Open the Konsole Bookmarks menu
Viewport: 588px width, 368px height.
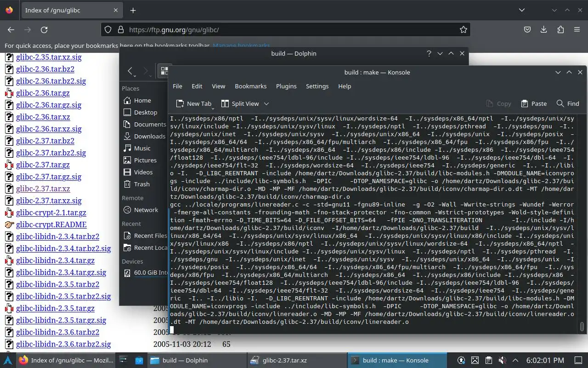point(250,86)
